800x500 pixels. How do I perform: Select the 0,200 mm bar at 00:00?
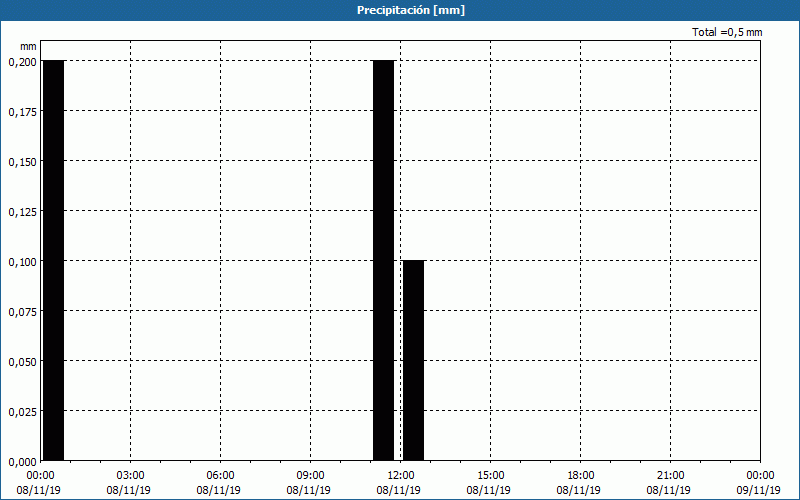pyautogui.click(x=54, y=260)
